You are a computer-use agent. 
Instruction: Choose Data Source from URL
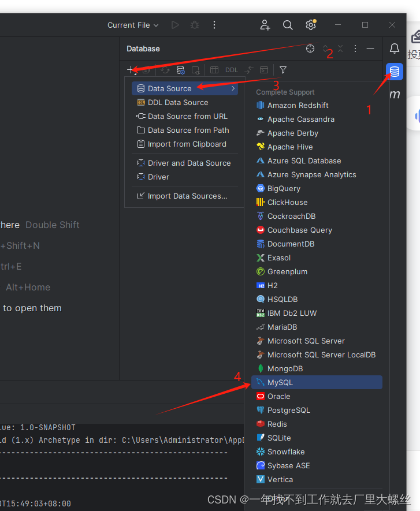tap(184, 116)
